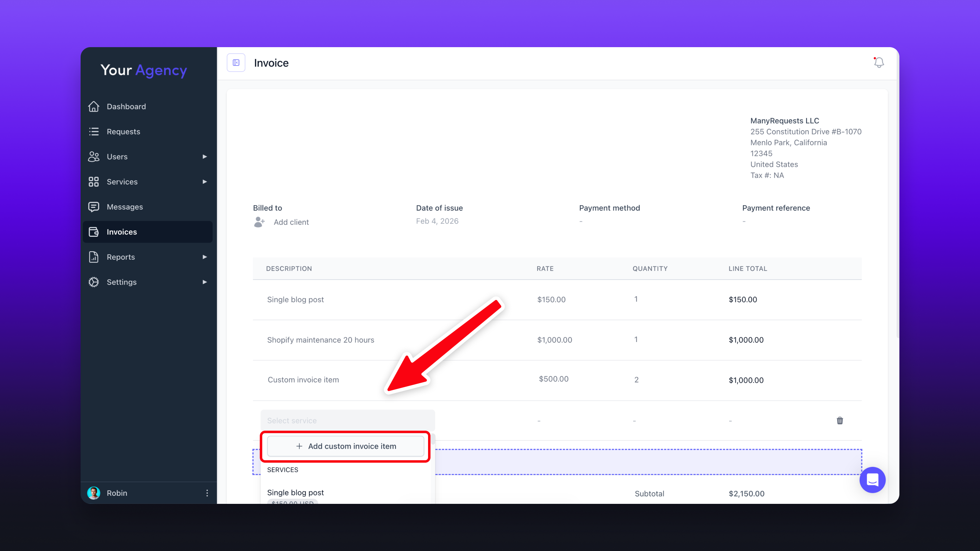Expand the Users submenu arrow

[205, 157]
